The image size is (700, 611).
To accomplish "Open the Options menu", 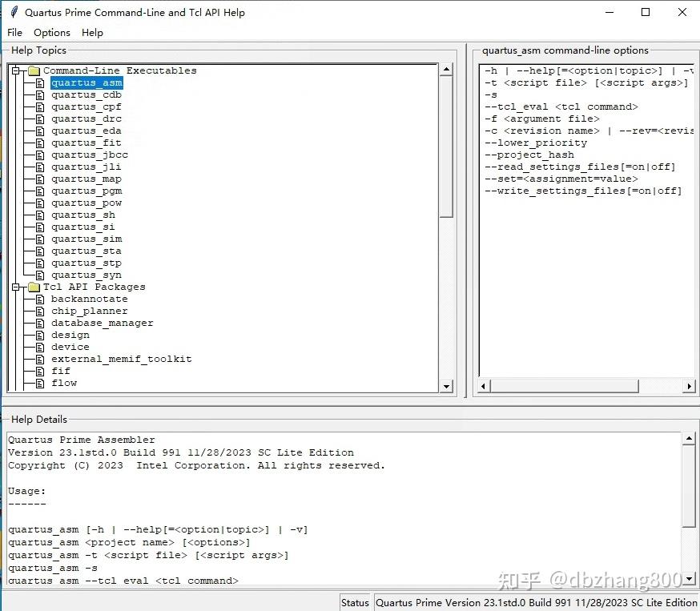I will pyautogui.click(x=51, y=33).
